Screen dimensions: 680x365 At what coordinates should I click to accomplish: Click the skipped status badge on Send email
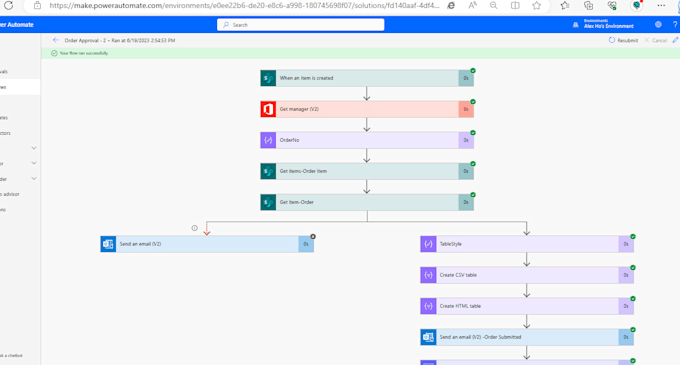tap(313, 237)
